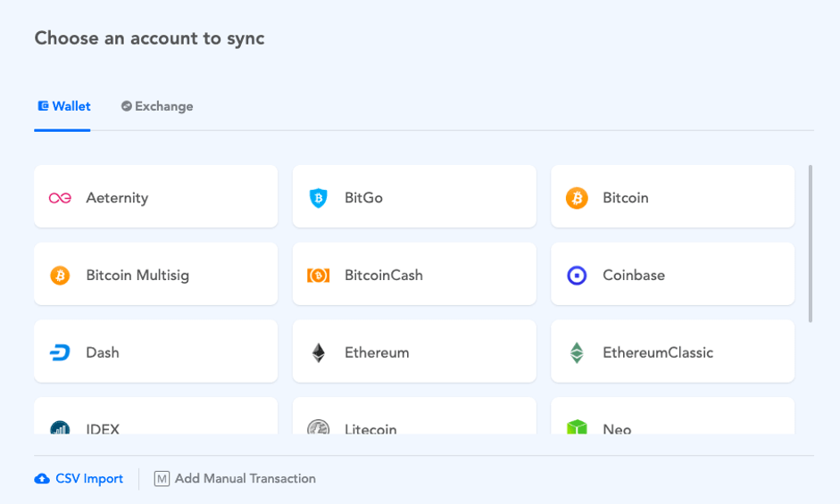Open the Wallet tab
The image size is (840, 504).
63,106
